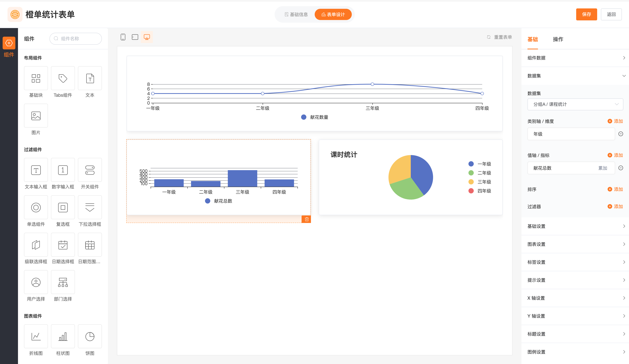Choose the 开关组件 switch component
The height and width of the screenshot is (364, 629).
point(90,170)
